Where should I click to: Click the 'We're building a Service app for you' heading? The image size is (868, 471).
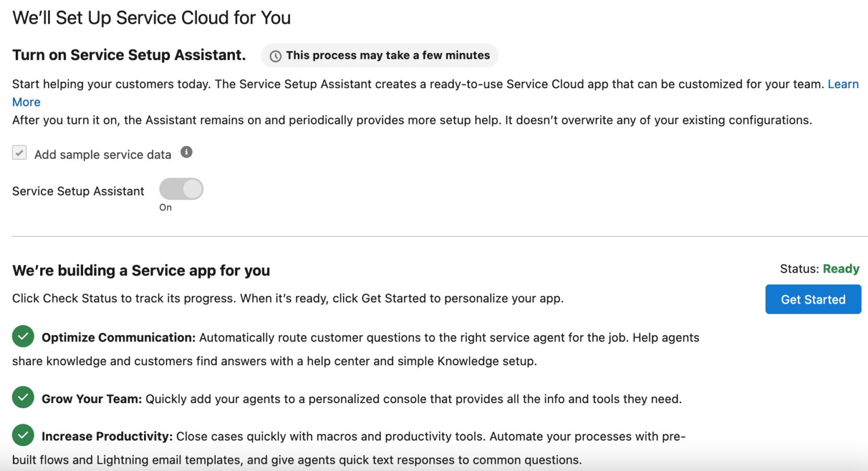pos(141,270)
